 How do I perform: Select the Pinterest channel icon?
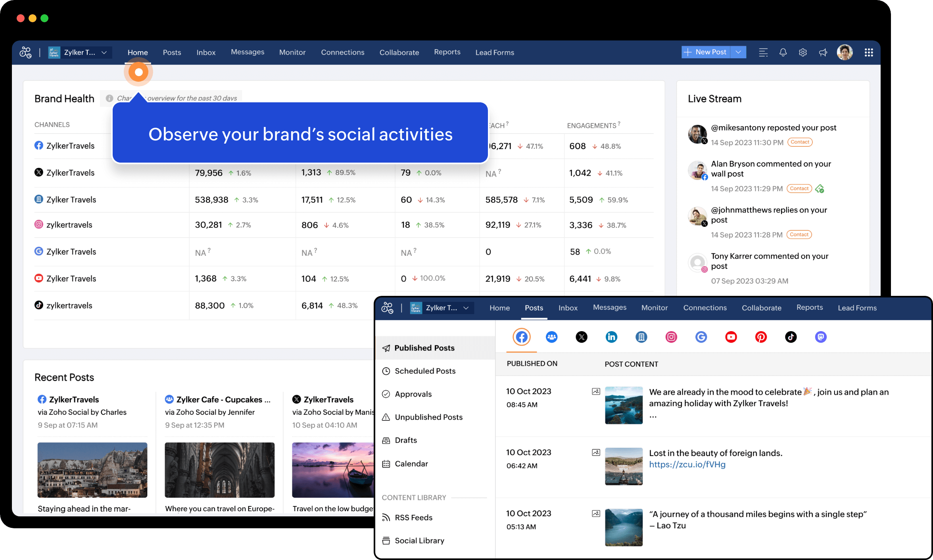pos(760,337)
